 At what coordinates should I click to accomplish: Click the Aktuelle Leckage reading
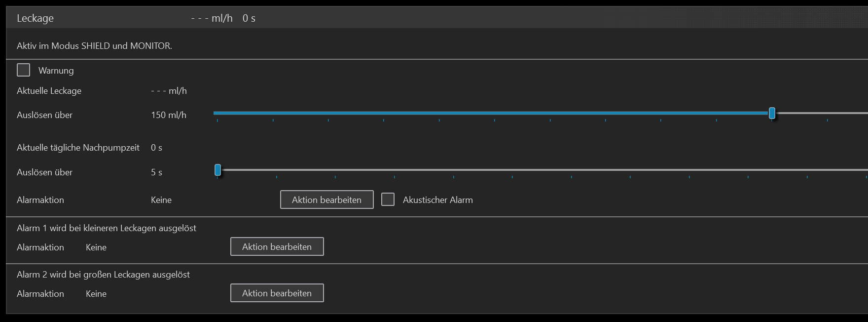pos(169,91)
